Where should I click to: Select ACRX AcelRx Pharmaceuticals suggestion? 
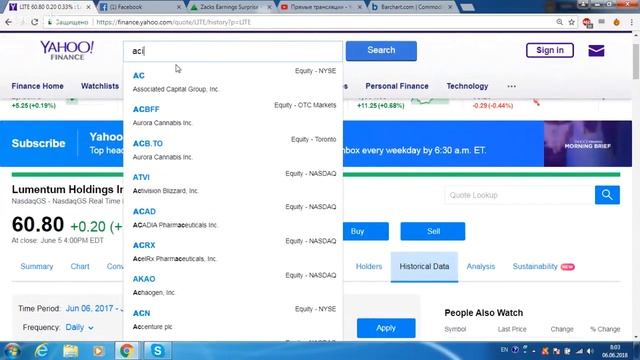[x=233, y=251]
